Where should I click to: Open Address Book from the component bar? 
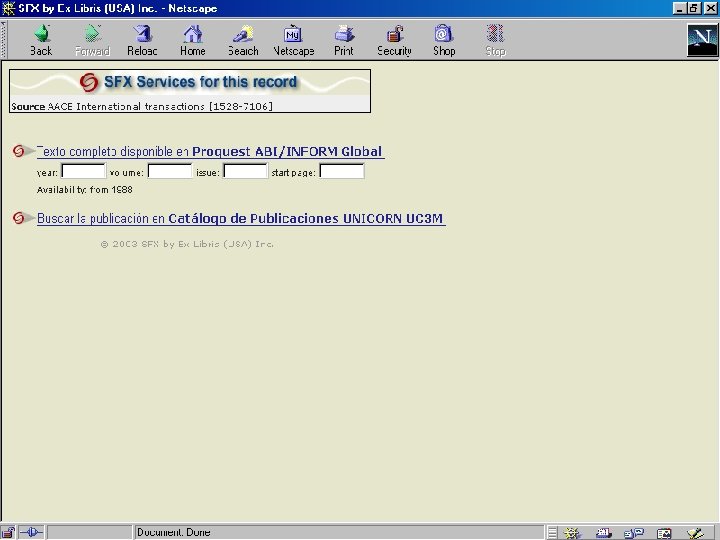(664, 533)
